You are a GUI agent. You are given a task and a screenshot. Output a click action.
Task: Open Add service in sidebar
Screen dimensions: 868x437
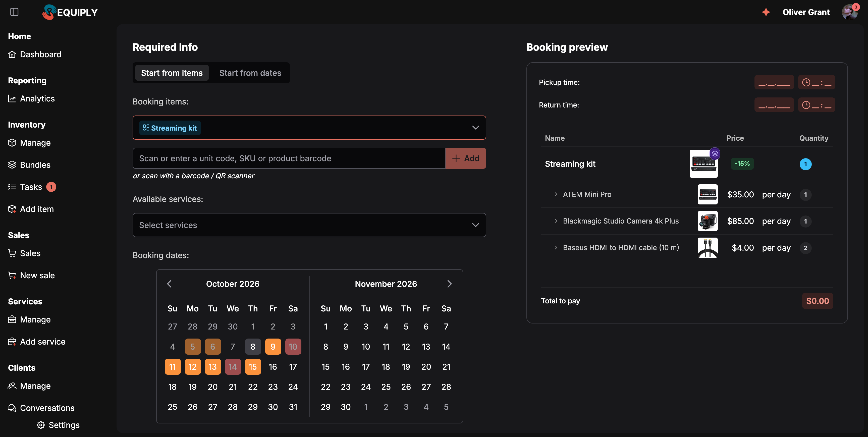(x=37, y=342)
